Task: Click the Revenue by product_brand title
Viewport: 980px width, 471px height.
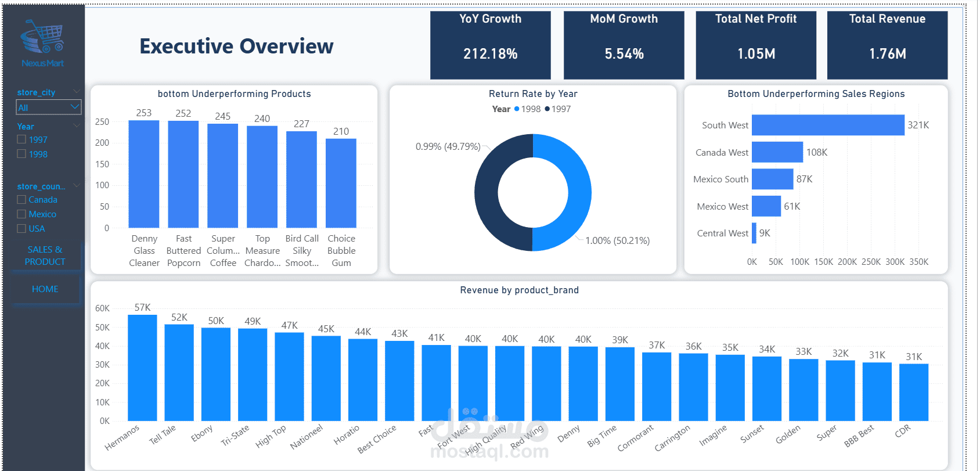Action: pos(519,290)
